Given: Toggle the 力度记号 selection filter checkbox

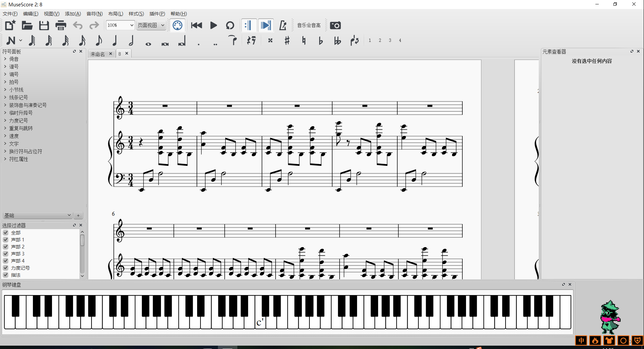Looking at the screenshot, I should click(6, 268).
